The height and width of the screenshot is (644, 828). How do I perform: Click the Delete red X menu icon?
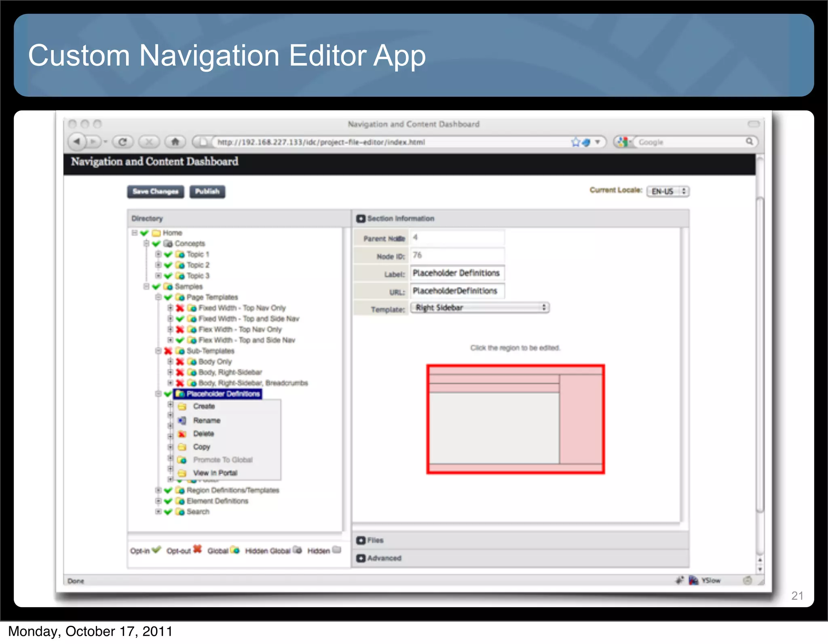click(x=182, y=434)
